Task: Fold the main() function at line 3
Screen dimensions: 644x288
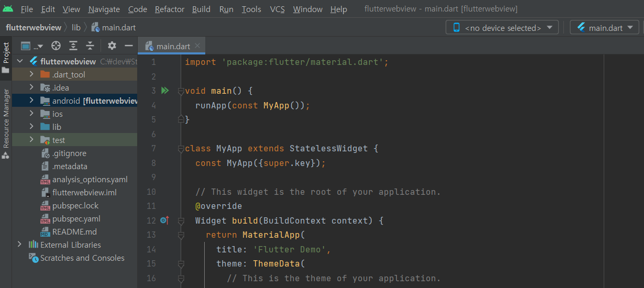Action: [x=181, y=91]
